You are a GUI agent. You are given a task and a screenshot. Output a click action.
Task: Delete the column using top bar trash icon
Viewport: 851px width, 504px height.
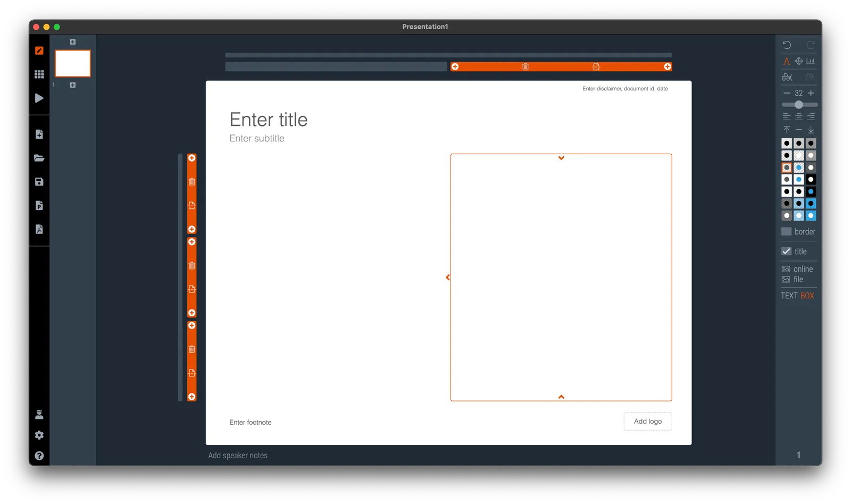[x=525, y=66]
